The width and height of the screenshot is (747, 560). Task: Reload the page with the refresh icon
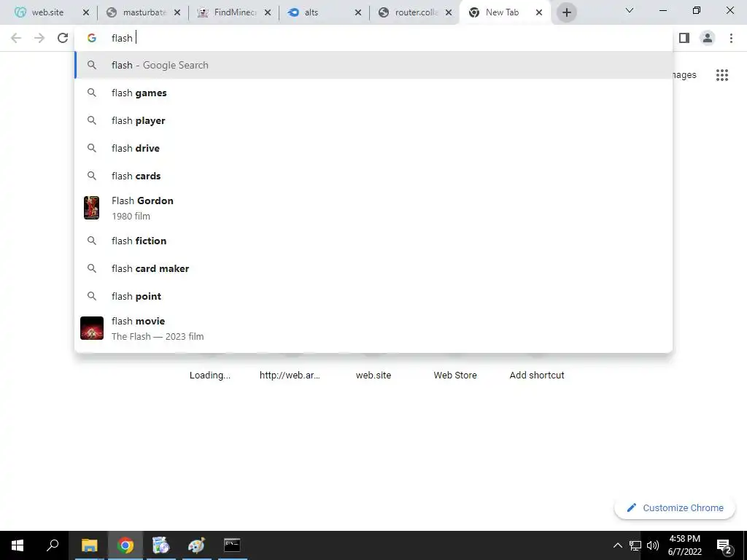[63, 38]
